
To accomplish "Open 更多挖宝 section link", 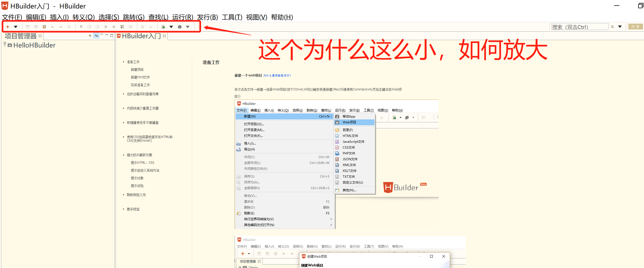I will [x=133, y=209].
